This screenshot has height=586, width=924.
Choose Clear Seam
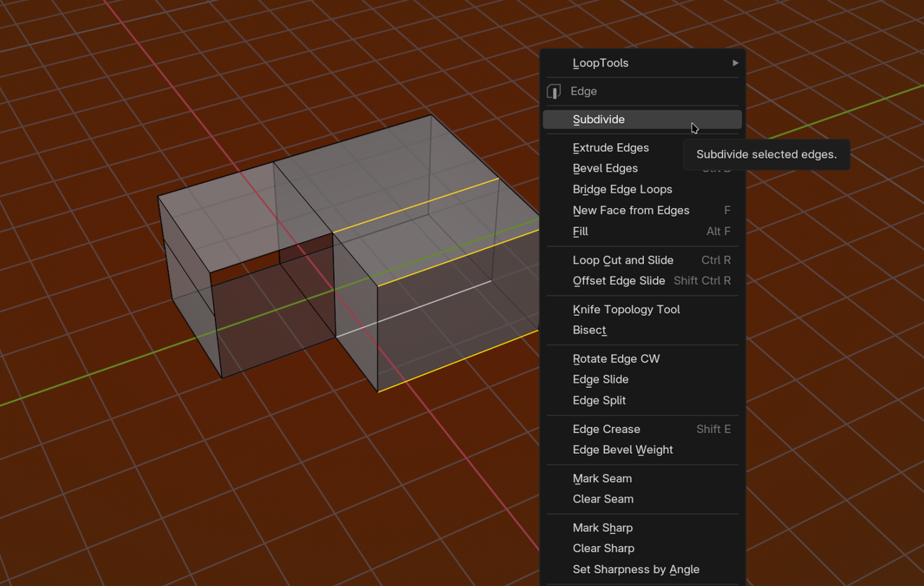point(642,499)
